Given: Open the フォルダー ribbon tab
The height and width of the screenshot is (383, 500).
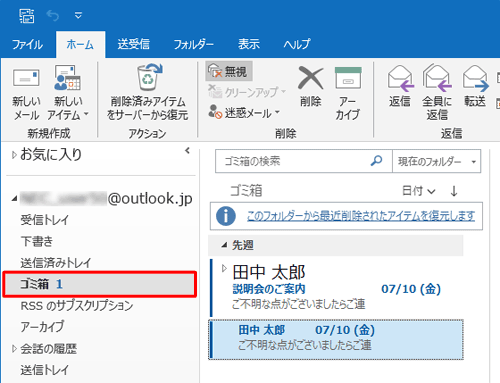Looking at the screenshot, I should 194,44.
